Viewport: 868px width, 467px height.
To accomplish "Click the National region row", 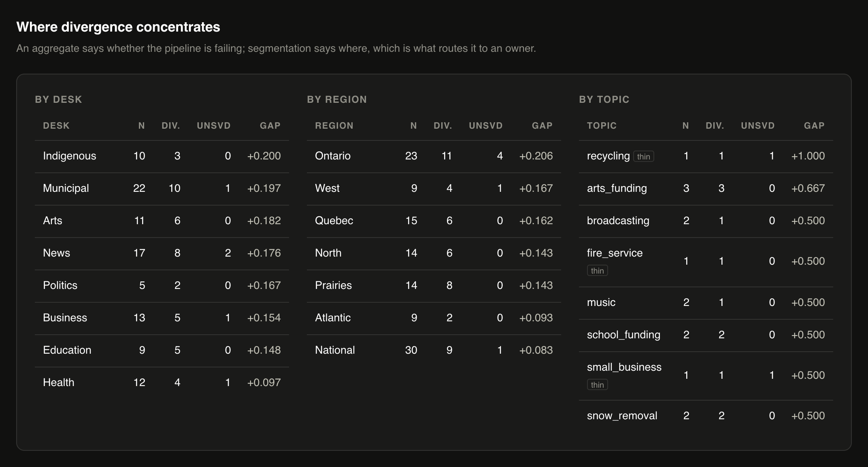I will click(x=434, y=350).
